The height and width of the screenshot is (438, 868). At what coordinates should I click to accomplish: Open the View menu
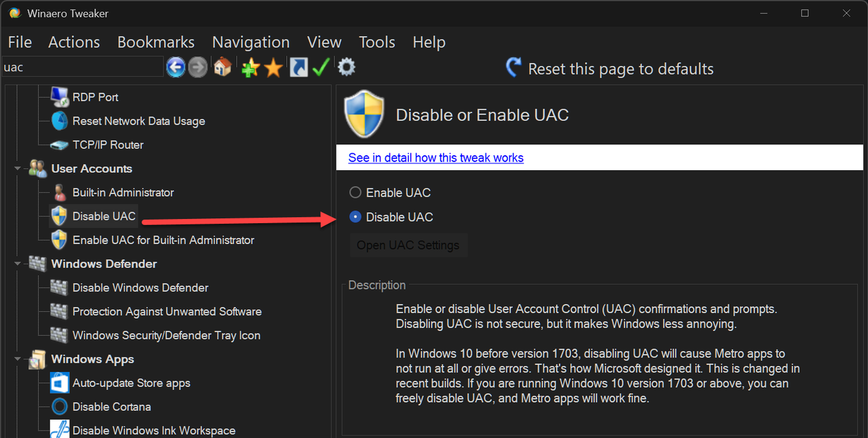coord(324,42)
